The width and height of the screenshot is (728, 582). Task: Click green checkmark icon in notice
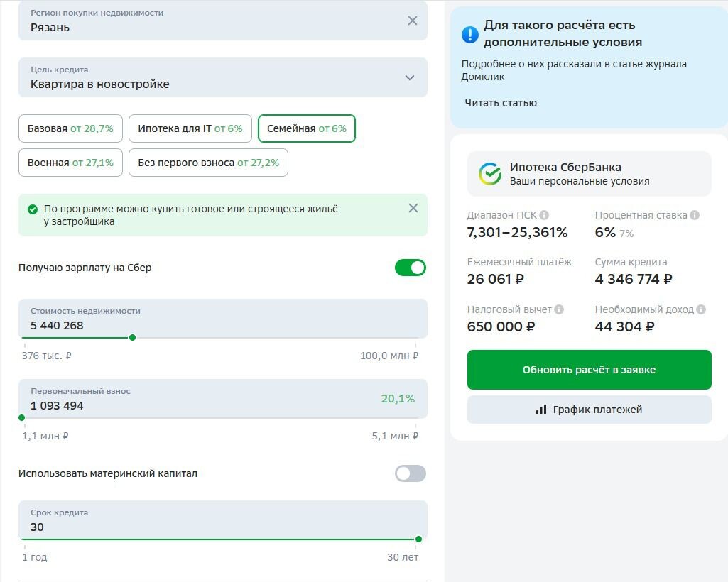click(33, 209)
